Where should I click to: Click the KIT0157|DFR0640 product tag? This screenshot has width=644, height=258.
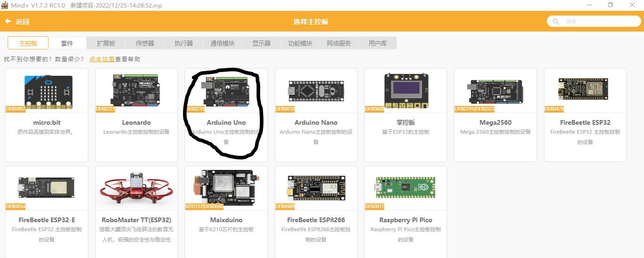tap(204, 206)
